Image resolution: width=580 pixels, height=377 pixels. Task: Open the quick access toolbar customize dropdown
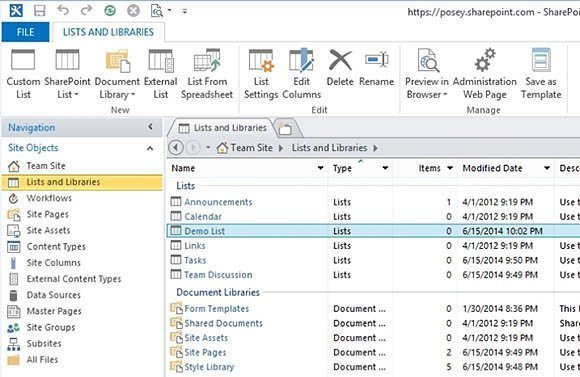185,11
